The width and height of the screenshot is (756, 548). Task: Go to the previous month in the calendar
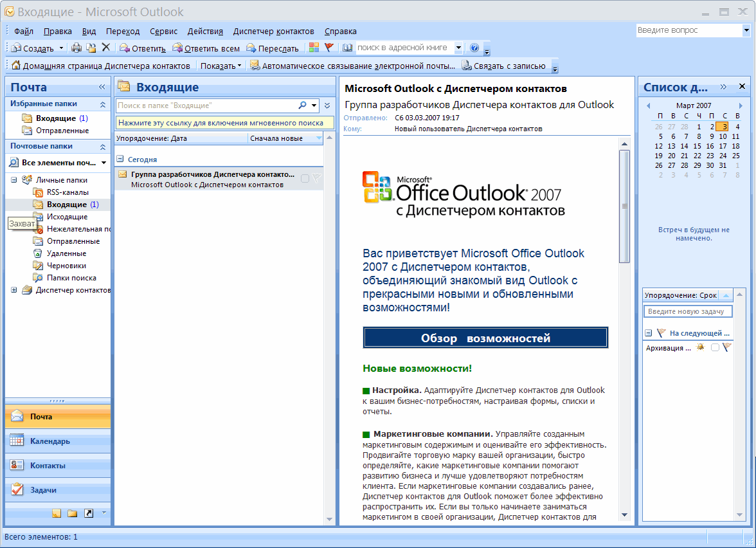pyautogui.click(x=649, y=105)
